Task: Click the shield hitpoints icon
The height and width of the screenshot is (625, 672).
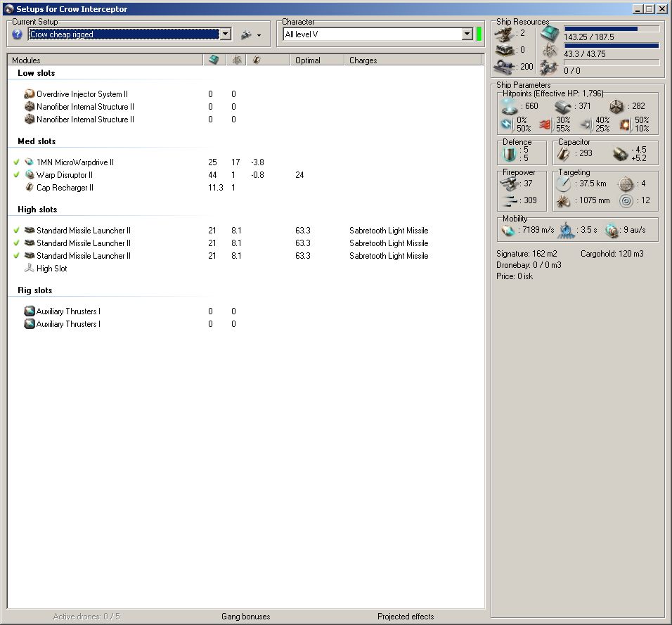Action: click(x=510, y=107)
